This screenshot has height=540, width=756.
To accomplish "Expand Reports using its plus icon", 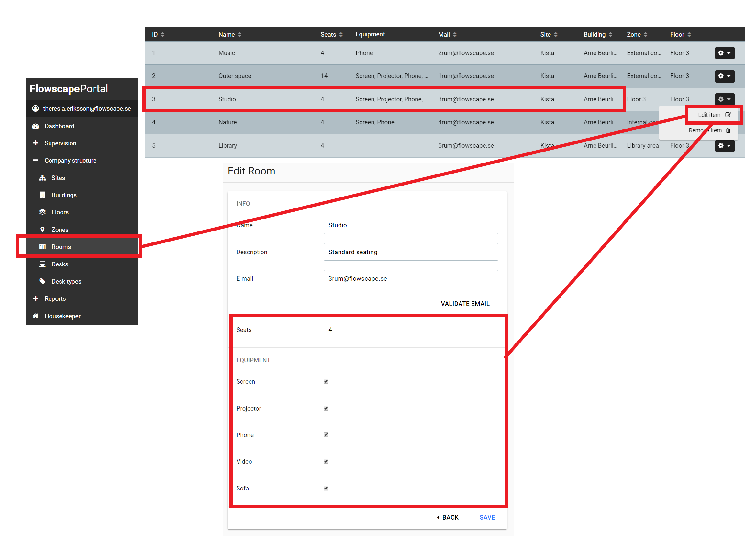I will pyautogui.click(x=36, y=298).
